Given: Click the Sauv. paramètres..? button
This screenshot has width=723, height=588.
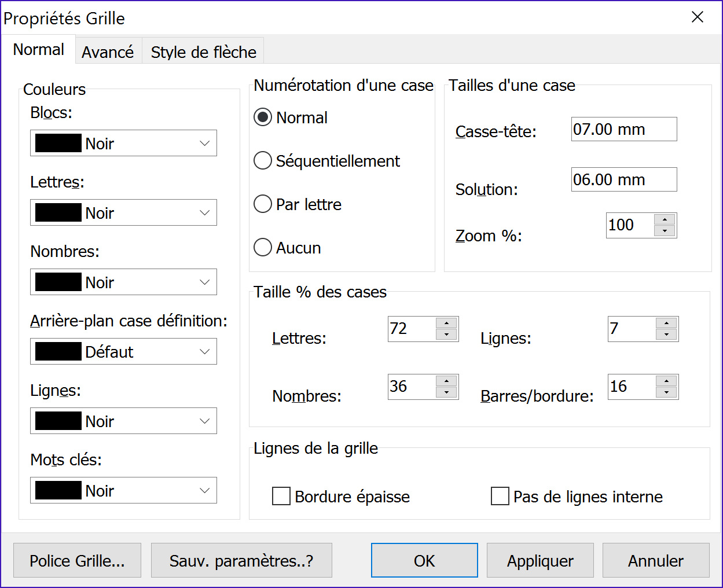Looking at the screenshot, I should [241, 560].
